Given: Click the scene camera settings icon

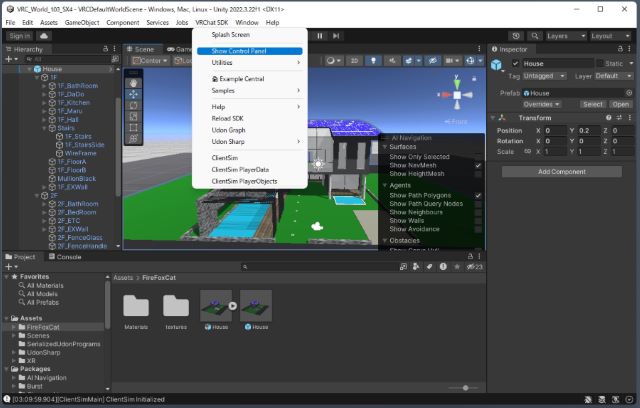Looking at the screenshot, I should click(449, 61).
